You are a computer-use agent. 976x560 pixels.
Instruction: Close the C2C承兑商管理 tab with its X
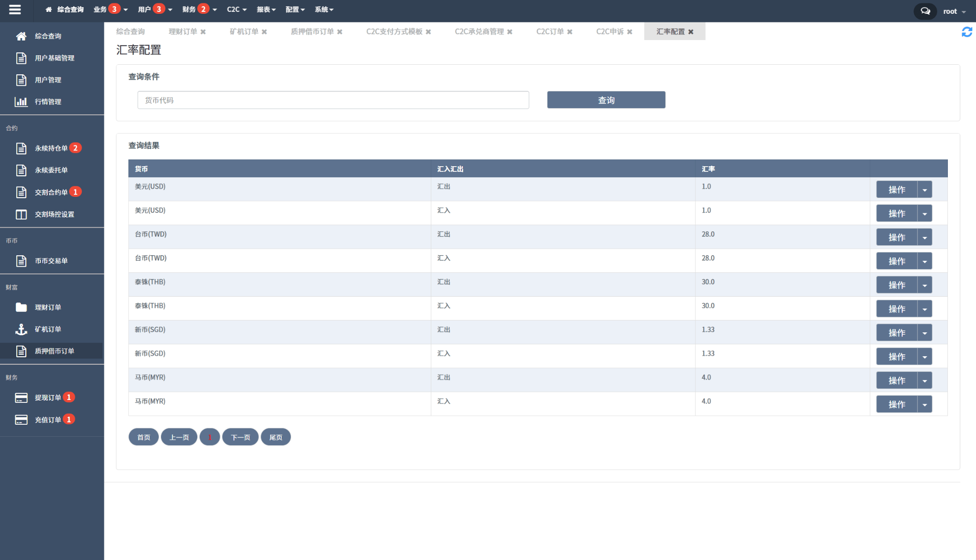(x=509, y=32)
